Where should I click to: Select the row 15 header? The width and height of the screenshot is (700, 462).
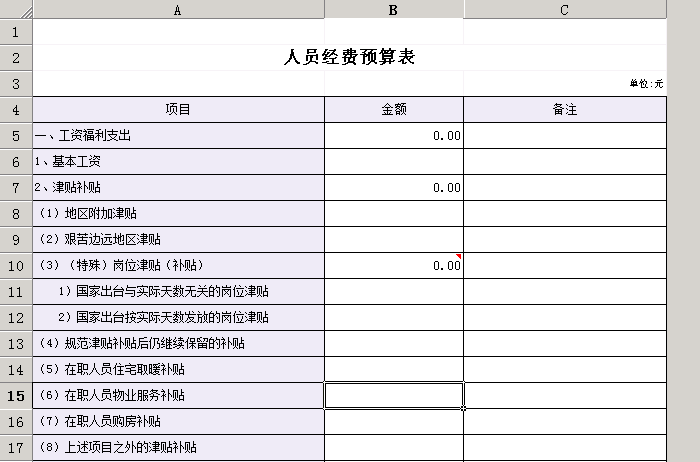pyautogui.click(x=16, y=395)
